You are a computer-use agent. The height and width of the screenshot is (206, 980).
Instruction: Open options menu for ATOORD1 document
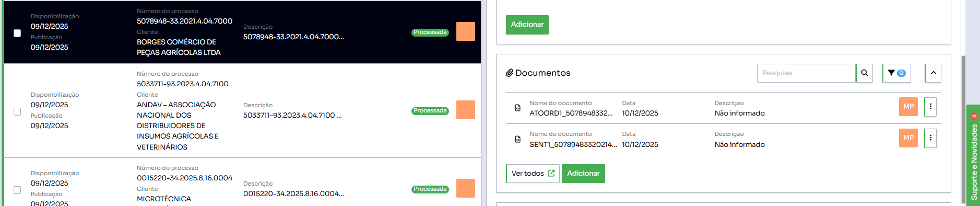[930, 107]
